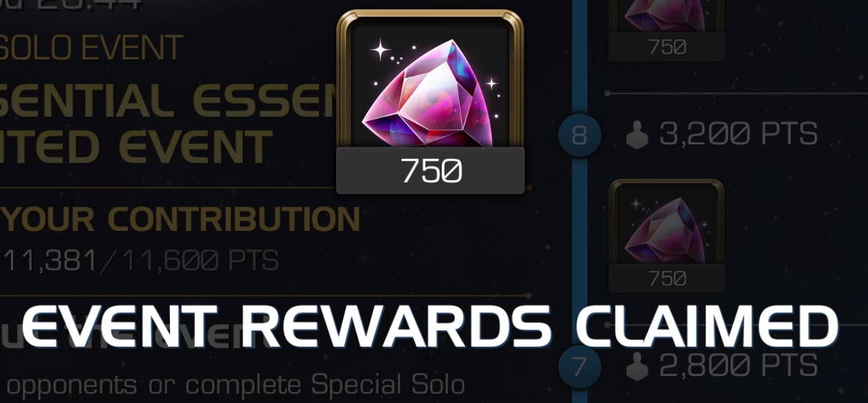
Task: Click the blue vertical milestone progress track
Action: [579, 202]
